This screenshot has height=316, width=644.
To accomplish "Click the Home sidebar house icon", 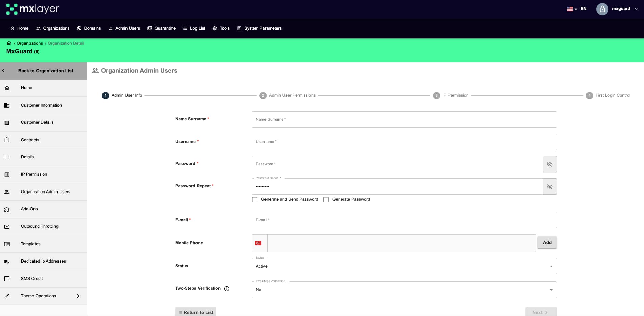I will (7, 88).
